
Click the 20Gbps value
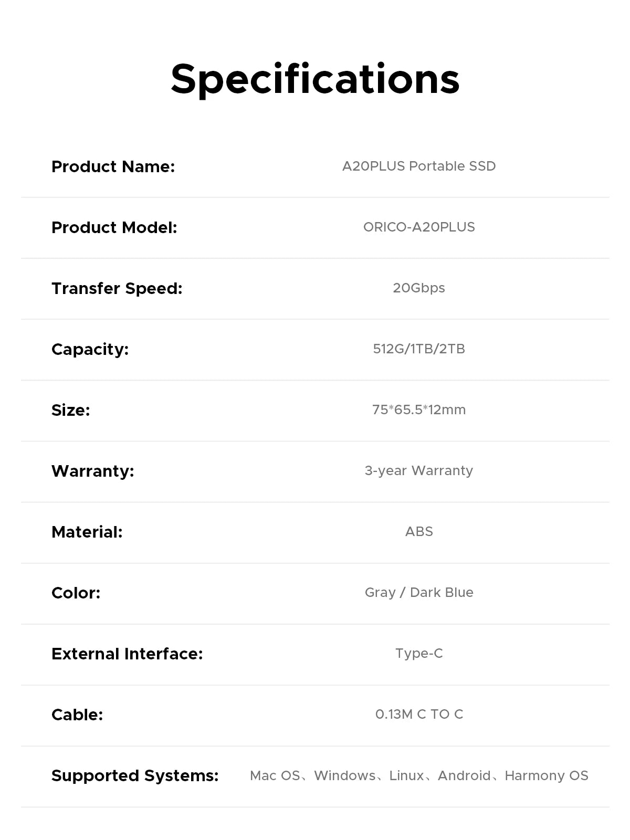(x=419, y=288)
